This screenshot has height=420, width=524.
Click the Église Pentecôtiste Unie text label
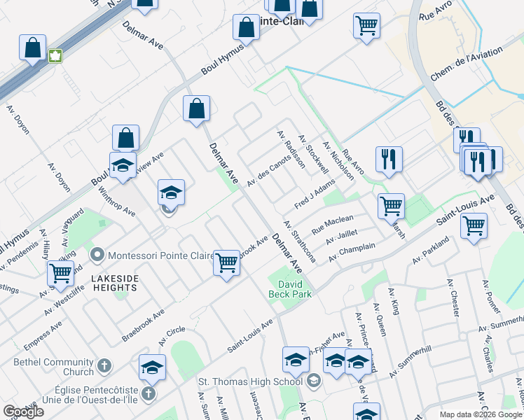coord(90,395)
